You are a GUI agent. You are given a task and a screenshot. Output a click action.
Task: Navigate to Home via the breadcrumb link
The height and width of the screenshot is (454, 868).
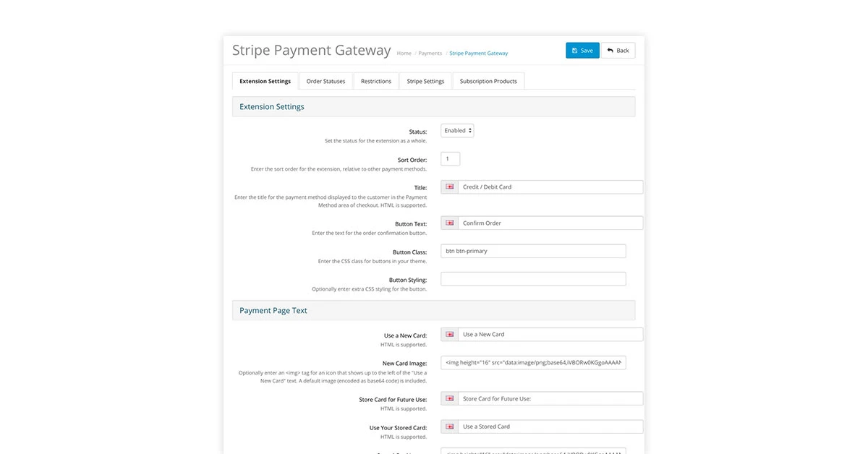[x=403, y=53]
